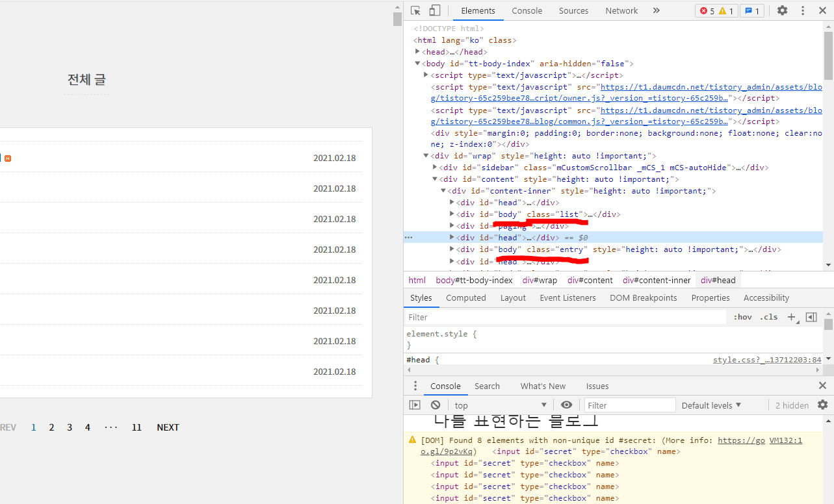Open the Accessibility tab
Image resolution: width=834 pixels, height=504 pixels.
pos(766,297)
